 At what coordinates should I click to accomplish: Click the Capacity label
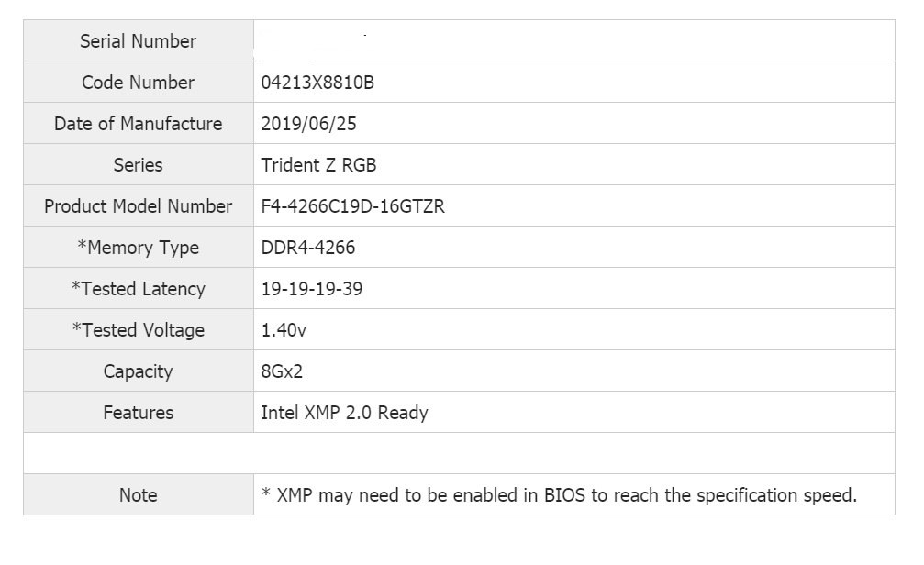point(138,371)
